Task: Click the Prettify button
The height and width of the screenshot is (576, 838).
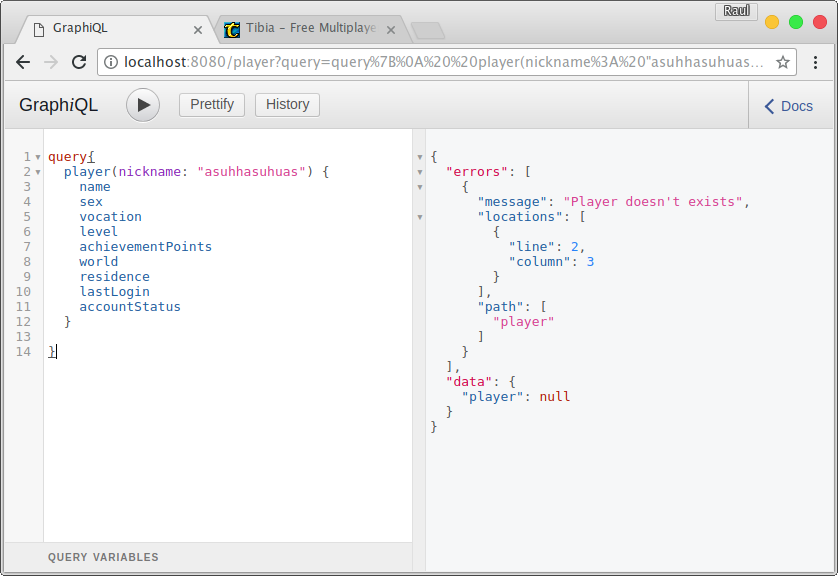Action: (212, 105)
